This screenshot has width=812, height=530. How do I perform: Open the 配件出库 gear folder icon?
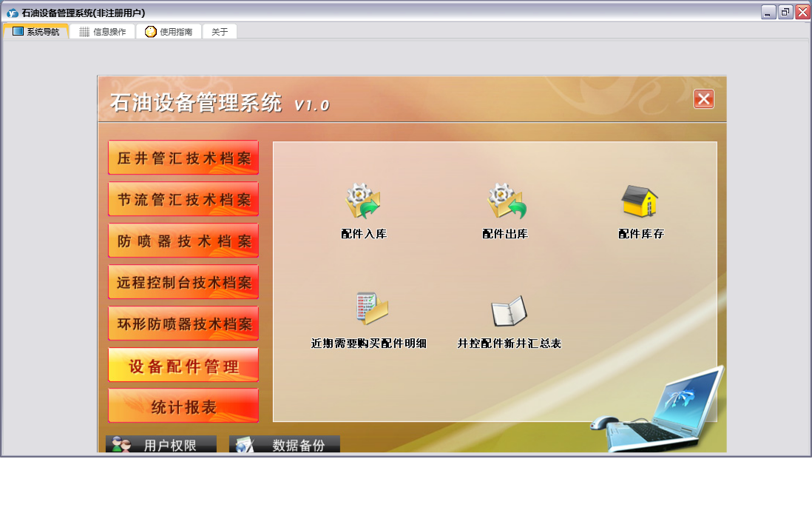(507, 201)
